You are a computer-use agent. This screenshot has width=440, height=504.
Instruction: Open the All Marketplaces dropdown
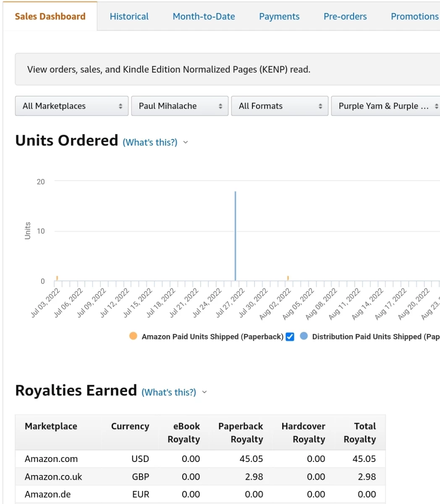tap(72, 106)
